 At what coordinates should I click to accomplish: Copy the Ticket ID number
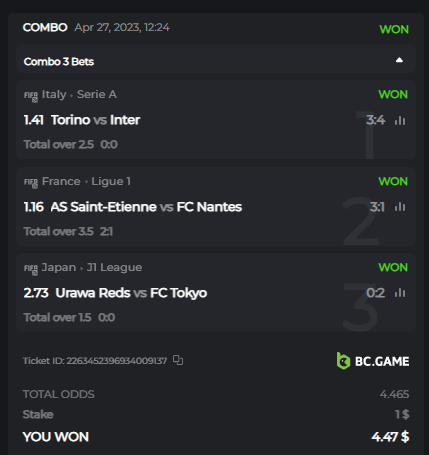click(x=178, y=360)
